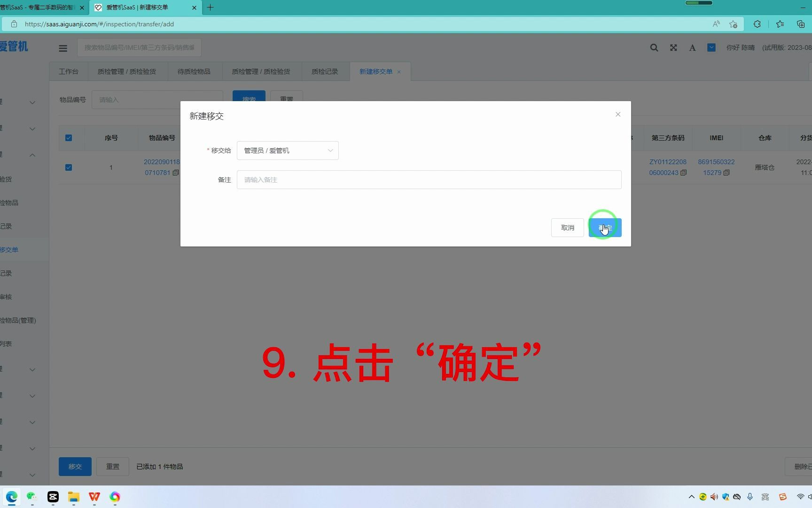This screenshot has width=812, height=508.
Task: Switch to the first 爱管机SaaS browser tab
Action: [x=38, y=8]
